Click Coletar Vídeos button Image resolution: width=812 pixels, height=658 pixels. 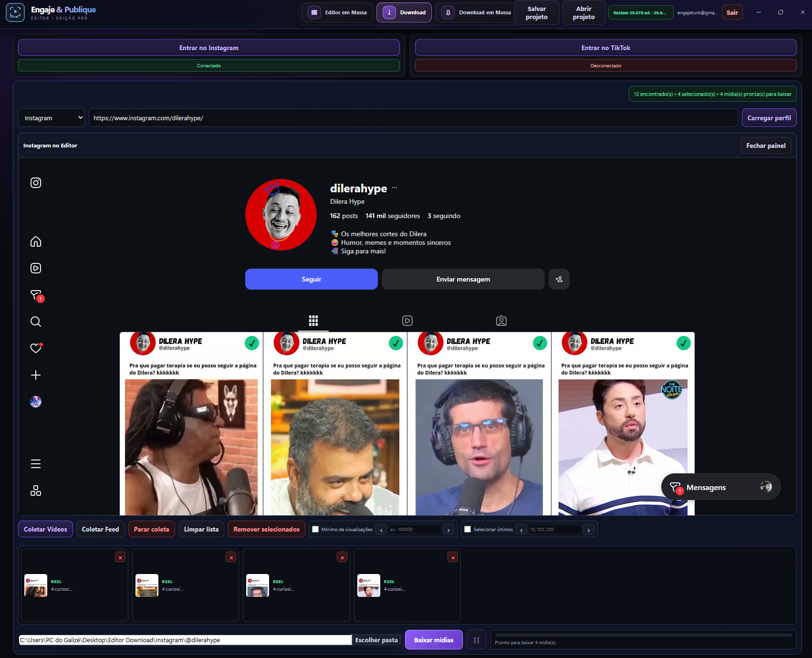(x=46, y=529)
